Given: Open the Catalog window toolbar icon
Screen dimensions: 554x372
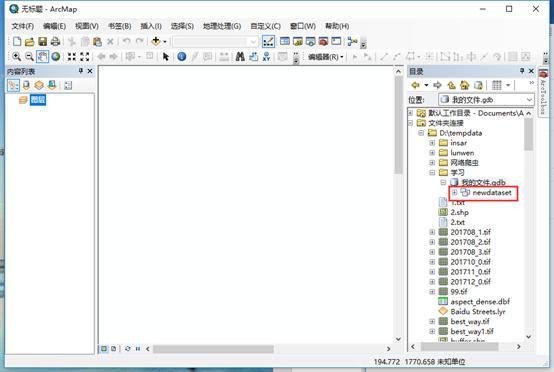Looking at the screenshot, I should (298, 41).
